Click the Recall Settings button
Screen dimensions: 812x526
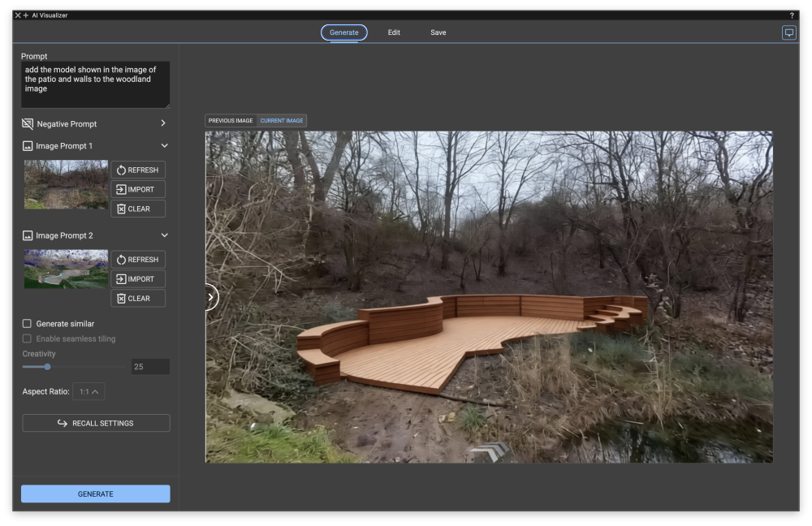[x=96, y=423]
